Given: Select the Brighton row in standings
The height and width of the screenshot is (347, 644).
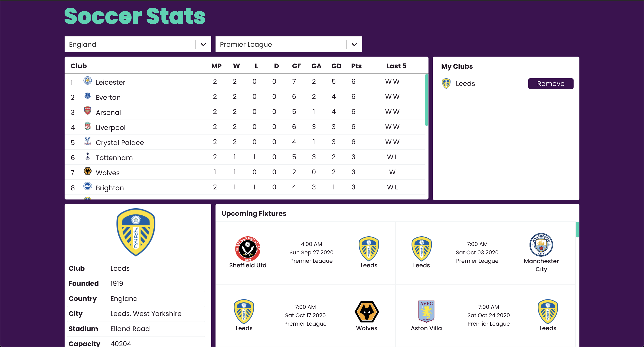Looking at the screenshot, I should [x=244, y=187].
